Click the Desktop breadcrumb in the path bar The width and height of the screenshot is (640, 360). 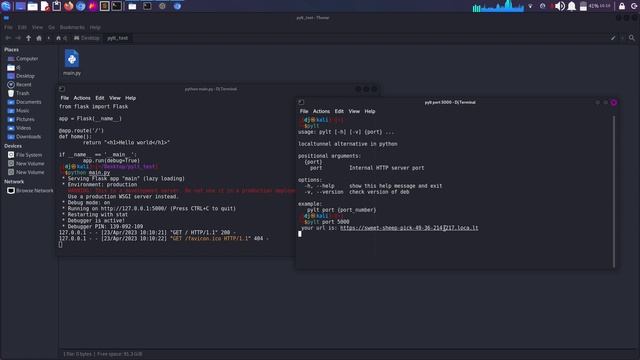coord(87,38)
